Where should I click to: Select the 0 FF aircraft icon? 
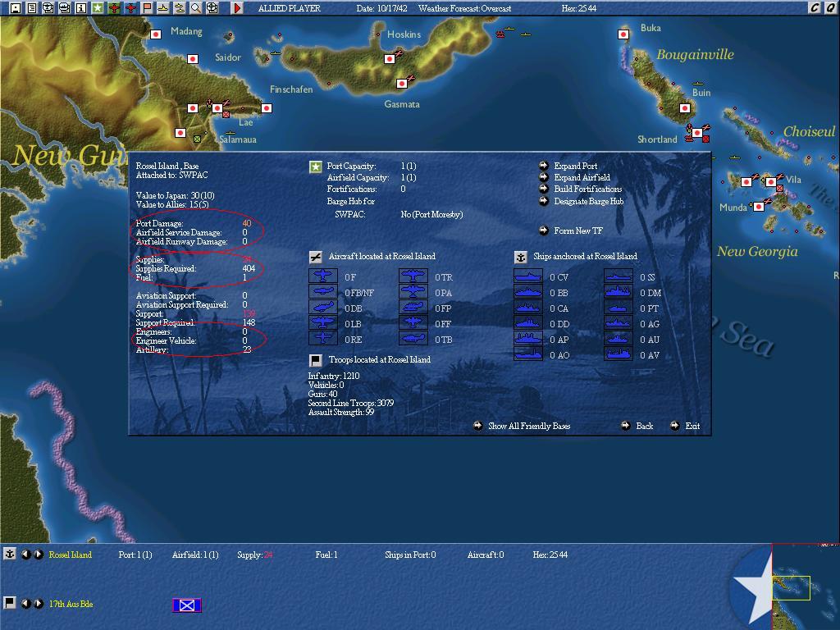[413, 323]
